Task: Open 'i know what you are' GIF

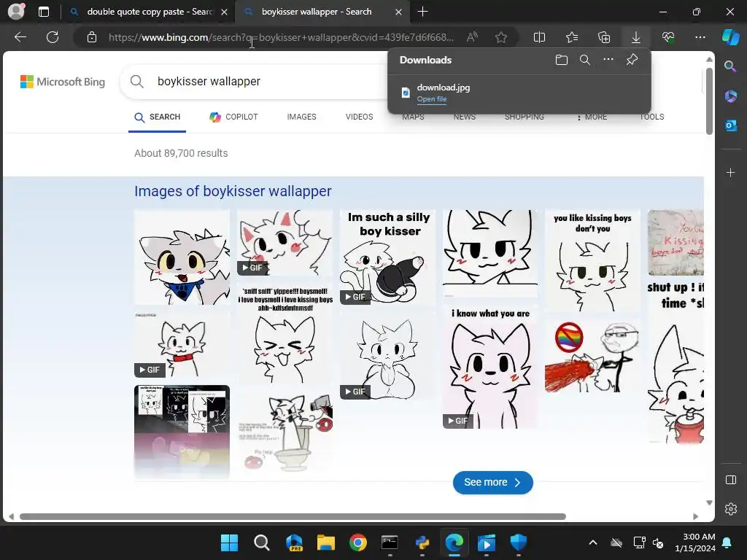Action: (489, 367)
